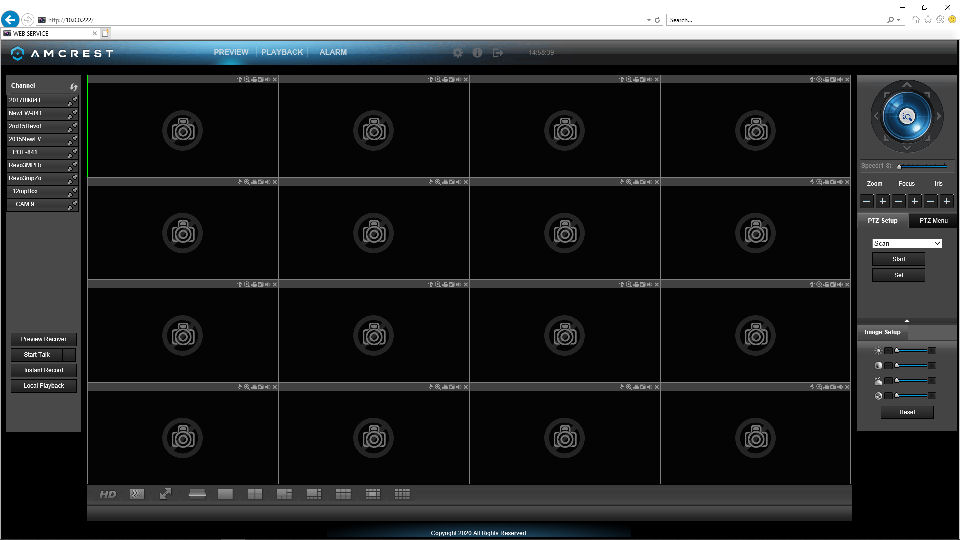Click the logout icon in the Amcrest header
The image size is (960, 540).
point(498,53)
